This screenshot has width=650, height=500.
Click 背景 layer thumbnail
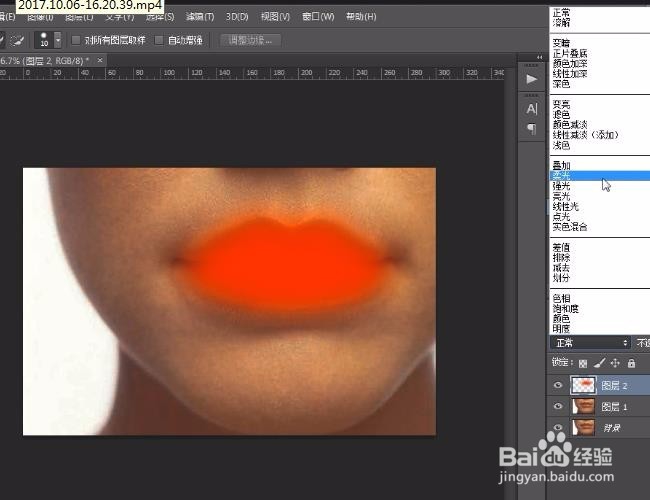tap(583, 427)
